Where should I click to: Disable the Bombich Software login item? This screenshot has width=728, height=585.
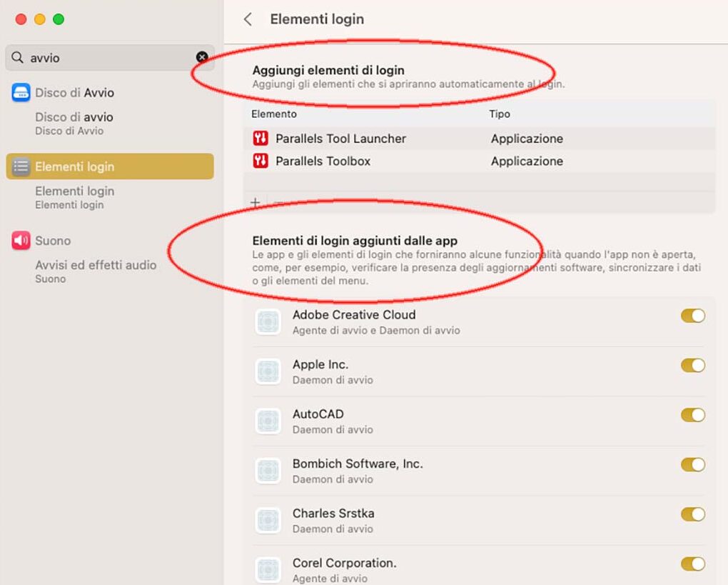coord(692,465)
